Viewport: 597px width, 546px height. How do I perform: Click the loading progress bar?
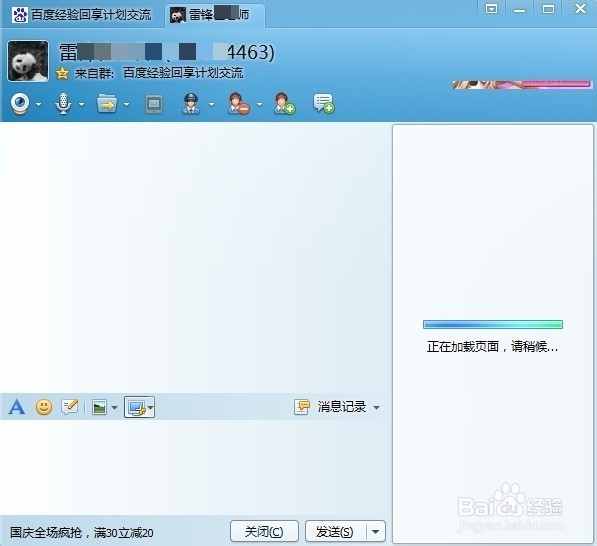click(493, 324)
